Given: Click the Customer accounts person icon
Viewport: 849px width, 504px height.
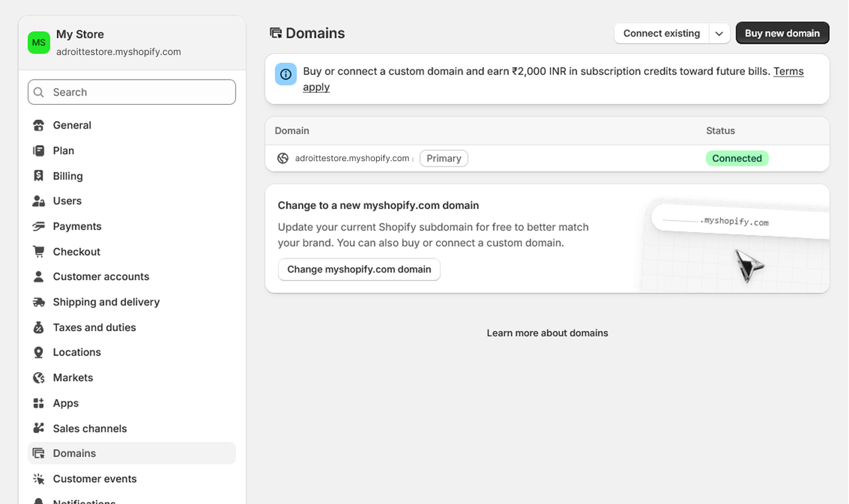Looking at the screenshot, I should tap(38, 277).
